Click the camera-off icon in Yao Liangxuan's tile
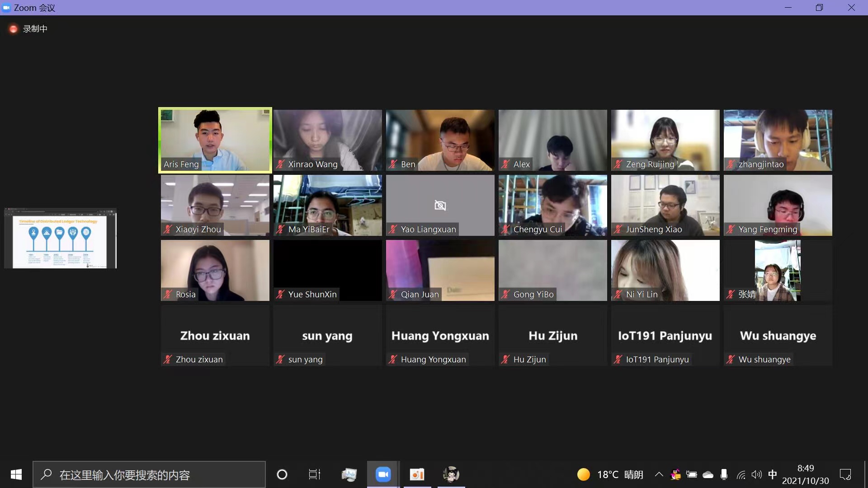This screenshot has height=488, width=868. coord(440,206)
